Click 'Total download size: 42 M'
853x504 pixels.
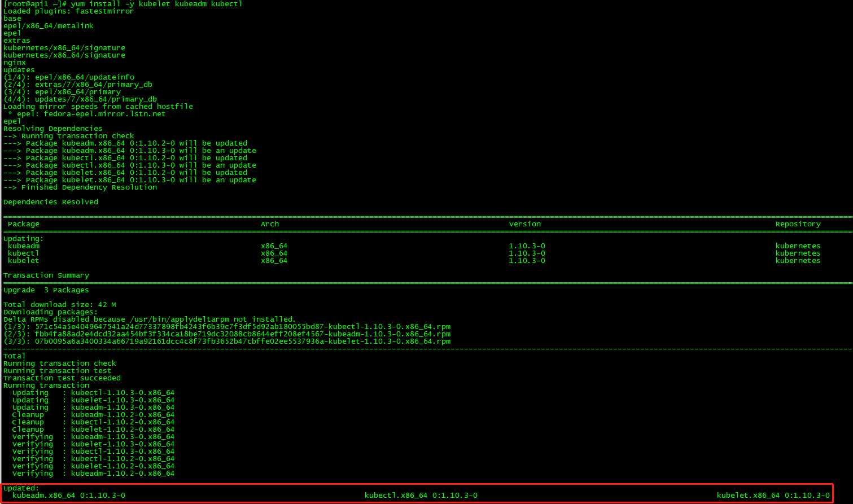pyautogui.click(x=60, y=305)
